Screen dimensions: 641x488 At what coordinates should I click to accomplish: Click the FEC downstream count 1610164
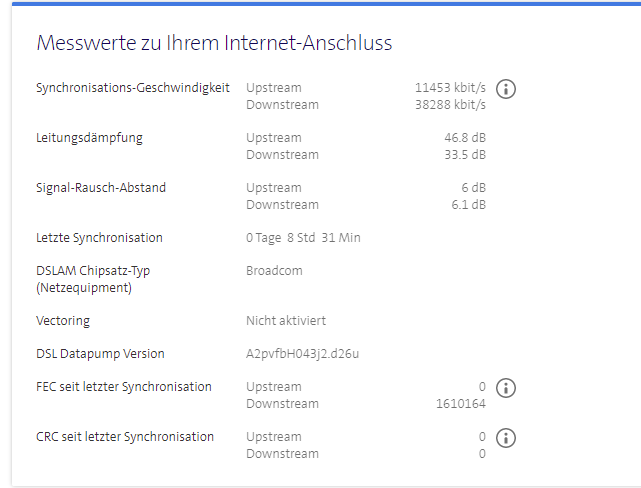(461, 404)
